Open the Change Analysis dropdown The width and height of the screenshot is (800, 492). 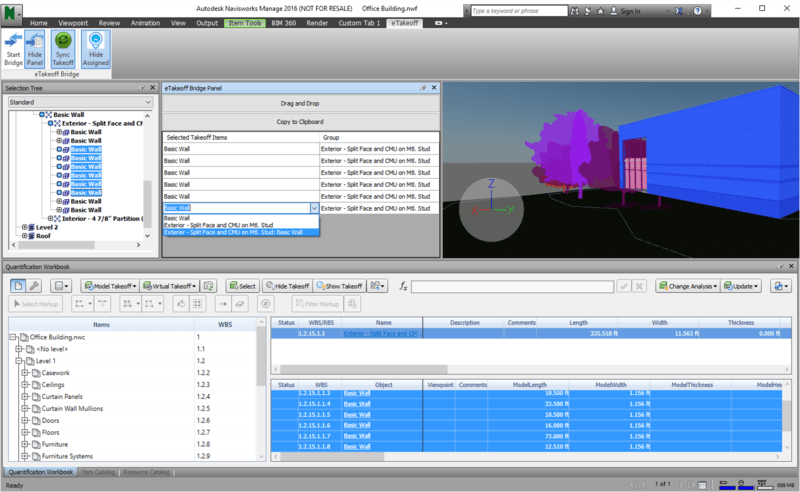pyautogui.click(x=687, y=286)
